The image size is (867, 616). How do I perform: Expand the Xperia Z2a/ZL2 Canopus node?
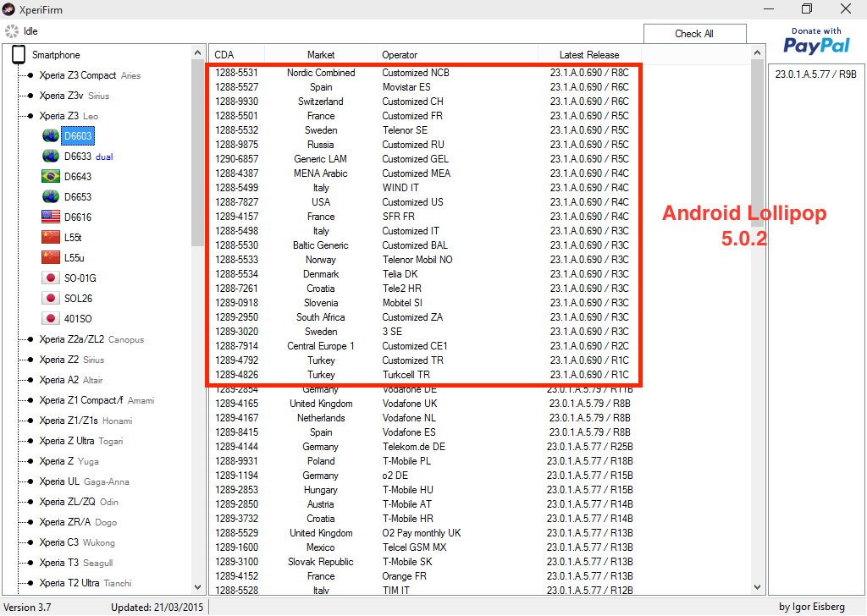click(30, 339)
